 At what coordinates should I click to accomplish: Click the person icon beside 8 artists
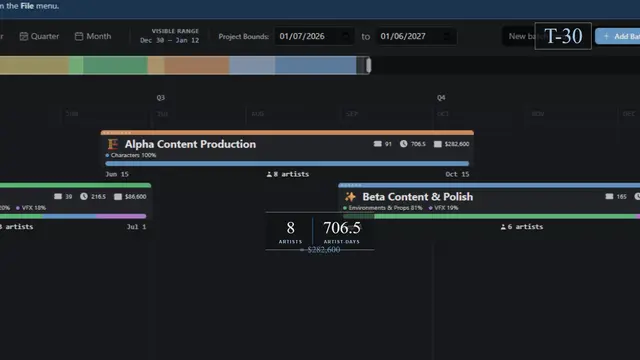tap(269, 174)
